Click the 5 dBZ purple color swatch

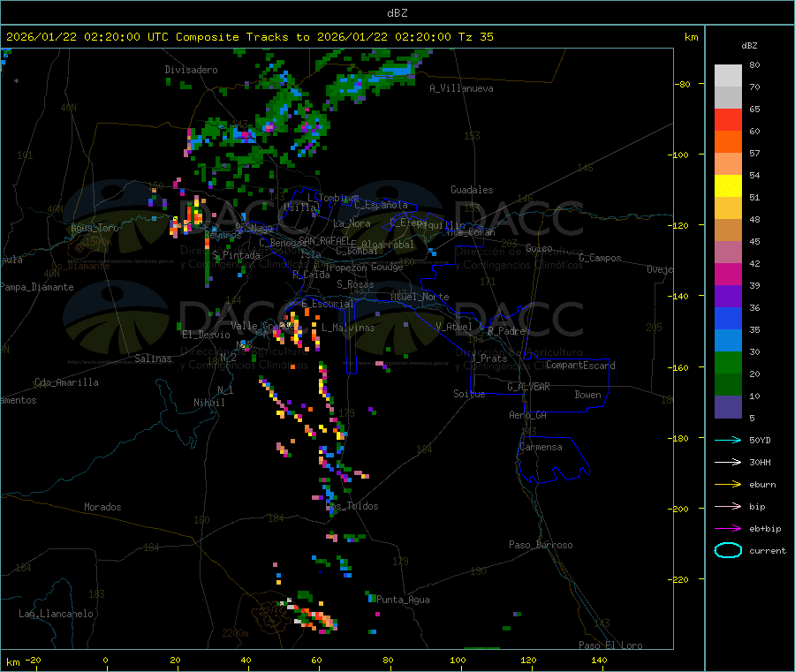tap(728, 407)
